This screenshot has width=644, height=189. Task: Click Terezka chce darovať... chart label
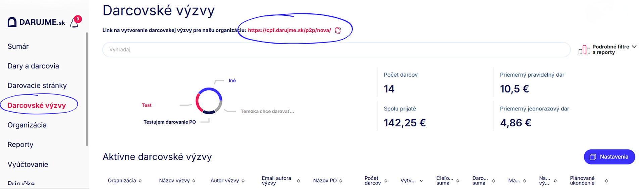pyautogui.click(x=267, y=111)
